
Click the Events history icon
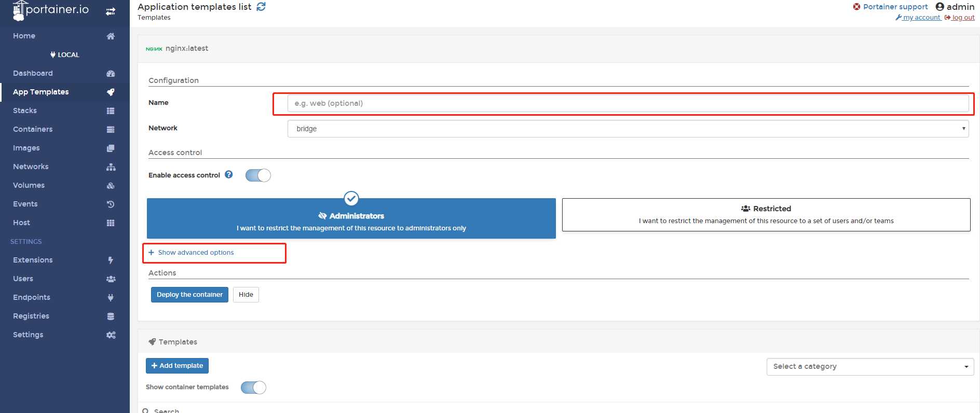click(111, 204)
